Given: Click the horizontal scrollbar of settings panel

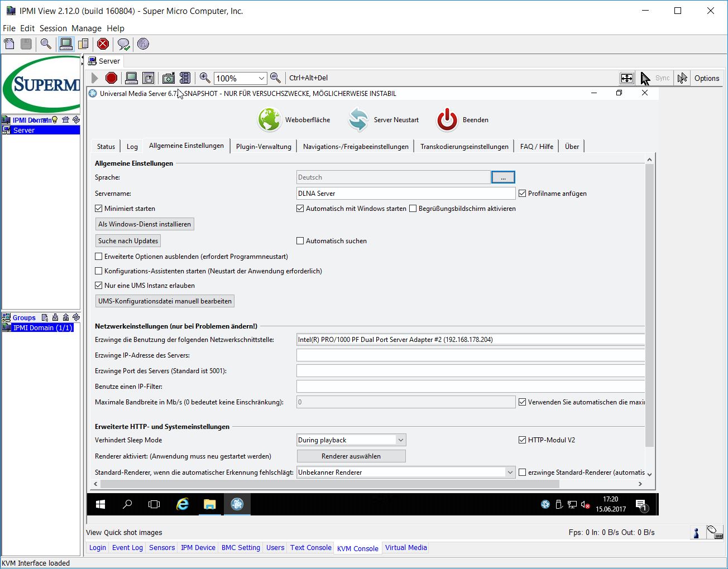Looking at the screenshot, I should tap(331, 484).
